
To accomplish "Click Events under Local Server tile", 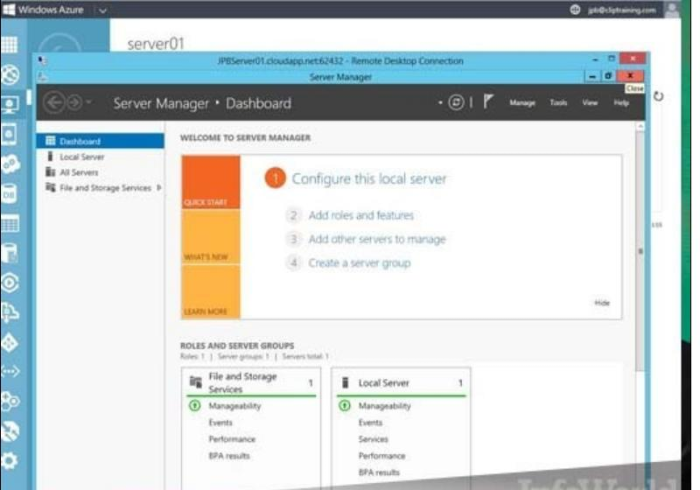I will pos(370,423).
